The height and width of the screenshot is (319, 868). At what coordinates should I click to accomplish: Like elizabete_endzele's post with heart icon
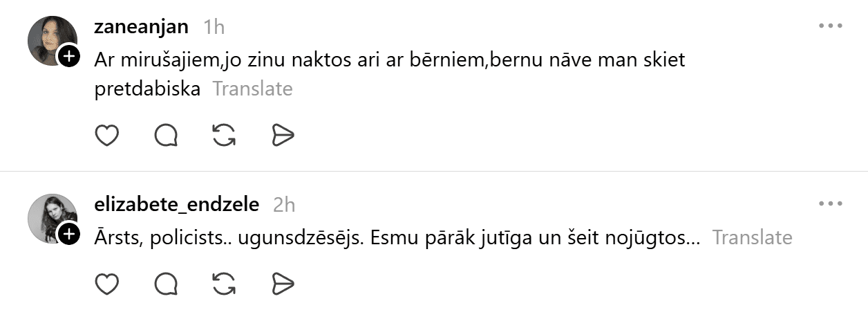pos(106,284)
